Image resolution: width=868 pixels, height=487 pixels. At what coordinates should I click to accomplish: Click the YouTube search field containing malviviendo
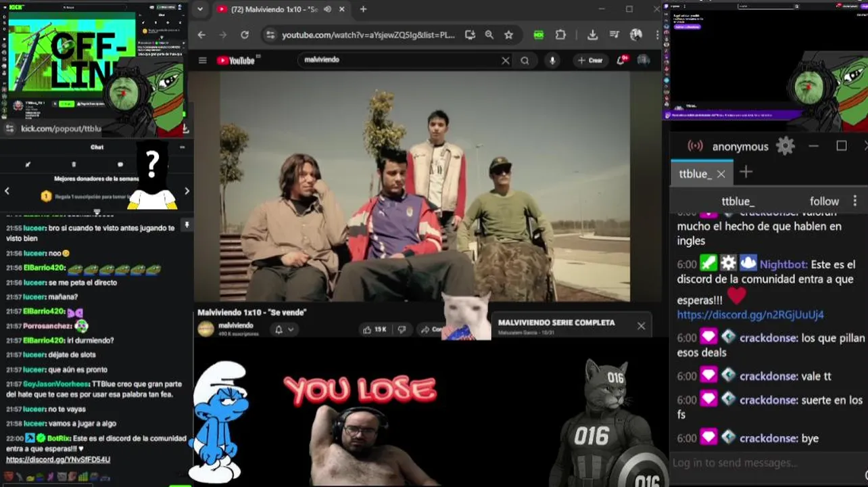point(399,60)
